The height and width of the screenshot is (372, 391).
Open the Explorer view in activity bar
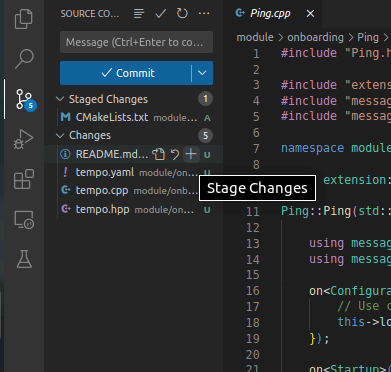point(24,19)
